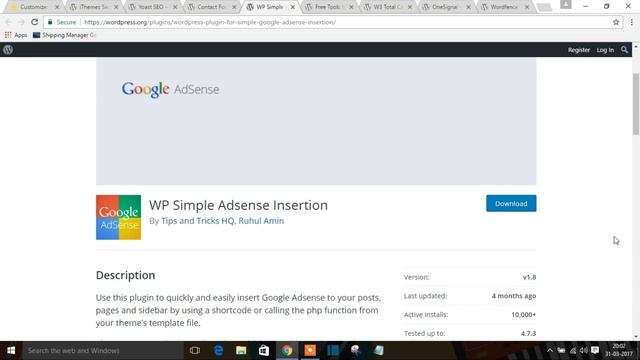This screenshot has width=640, height=360.
Task: Open the Action Center notifications icon
Action: coord(595,350)
